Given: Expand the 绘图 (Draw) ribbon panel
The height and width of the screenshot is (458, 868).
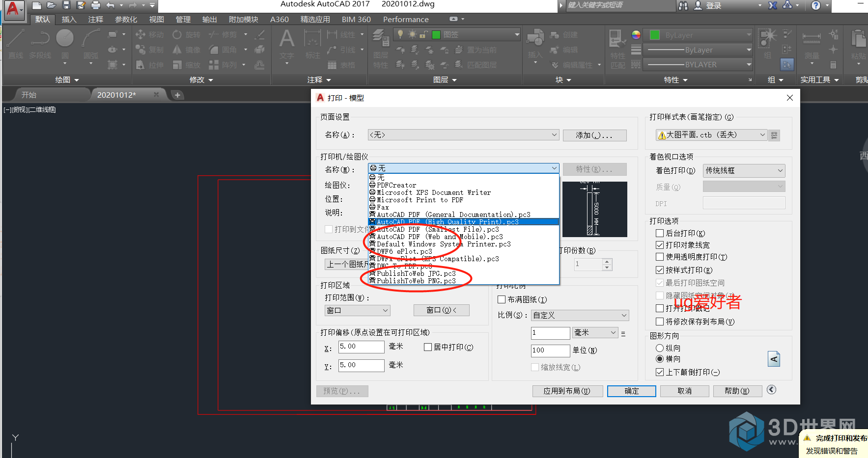Looking at the screenshot, I should 67,80.
